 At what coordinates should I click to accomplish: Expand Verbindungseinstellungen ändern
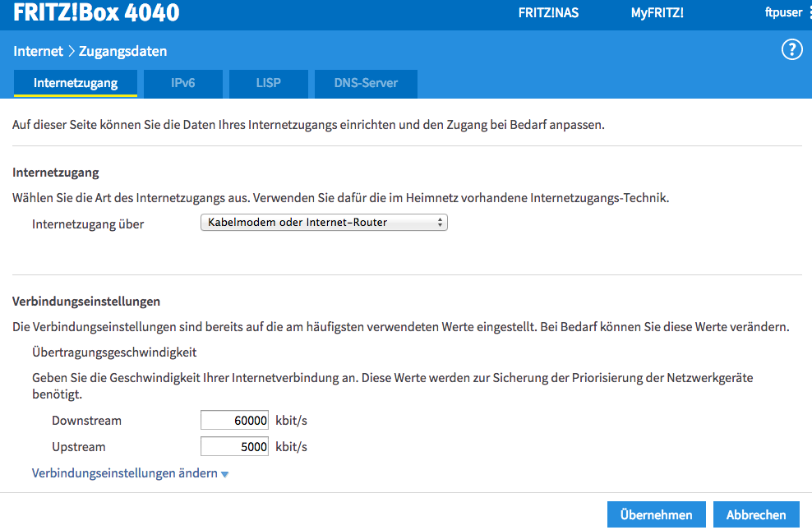[123, 473]
